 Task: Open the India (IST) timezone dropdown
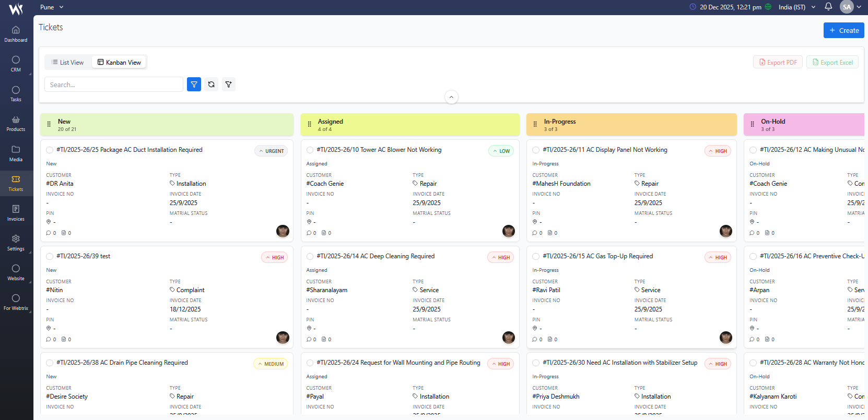point(796,7)
